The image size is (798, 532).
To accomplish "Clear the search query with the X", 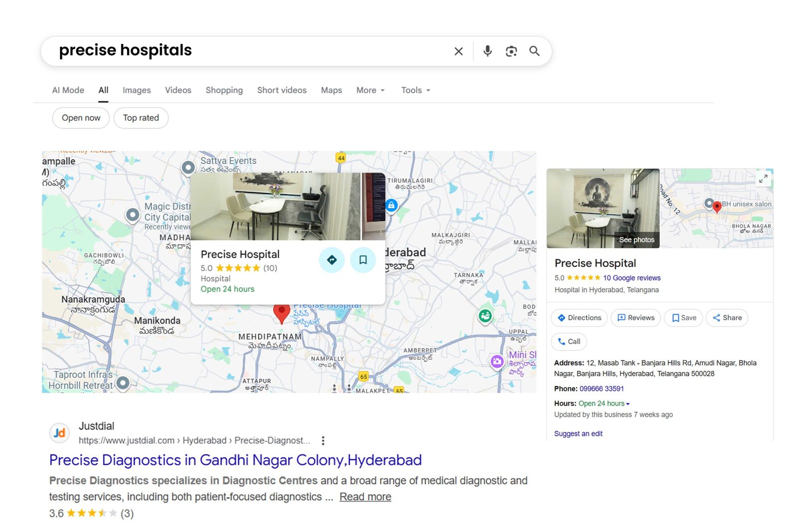I will coord(458,51).
